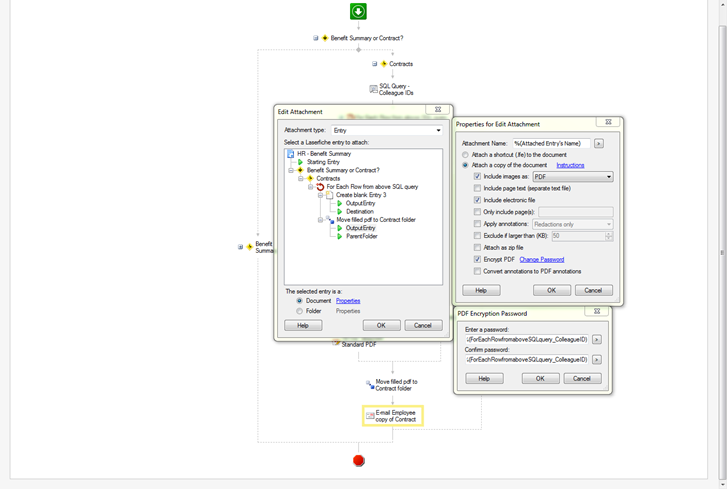This screenshot has height=489, width=727.
Task: Click OK in PDF Encryption Password dialog
Action: pyautogui.click(x=540, y=379)
